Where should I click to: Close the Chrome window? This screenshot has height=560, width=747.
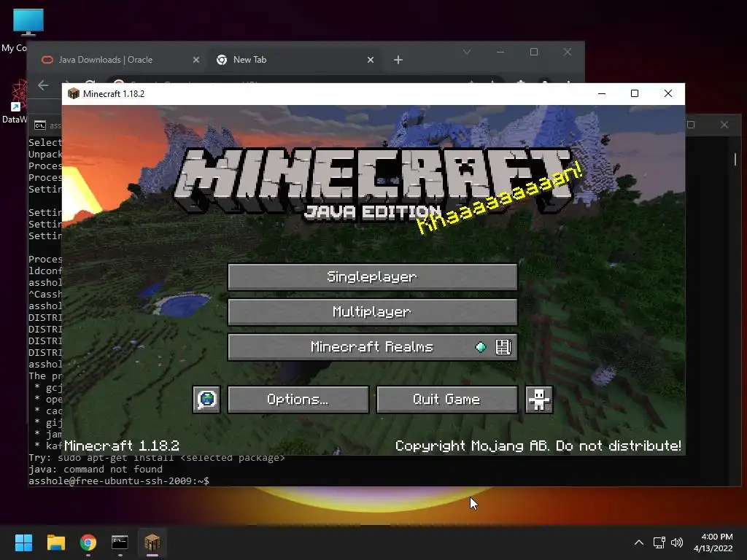point(568,52)
